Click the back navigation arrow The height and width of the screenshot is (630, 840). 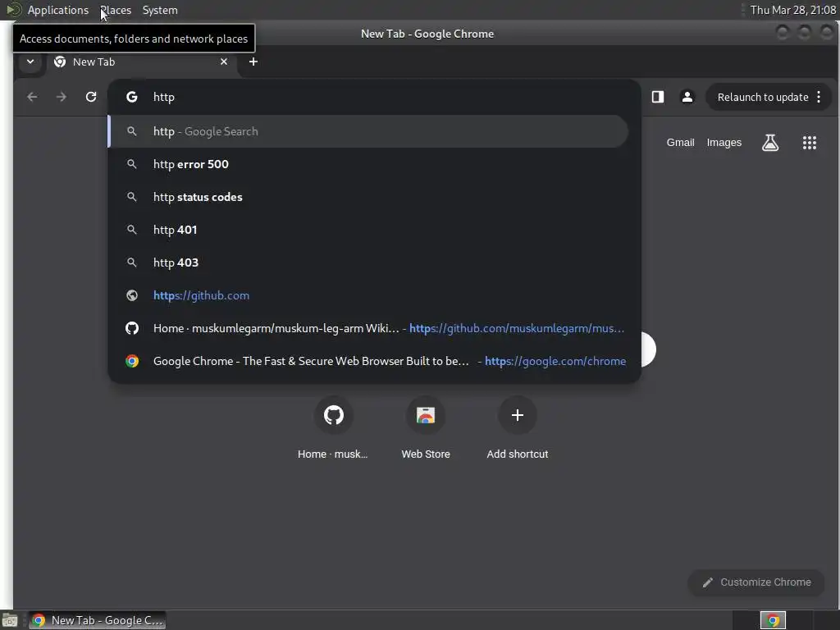(32, 97)
